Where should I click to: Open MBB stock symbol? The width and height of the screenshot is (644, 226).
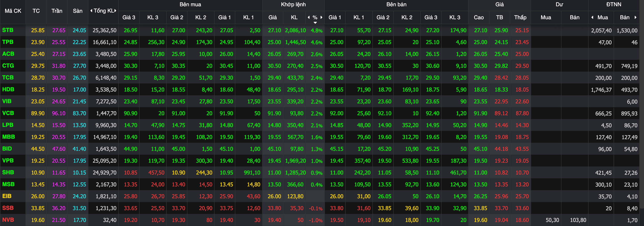pyautogui.click(x=9, y=137)
